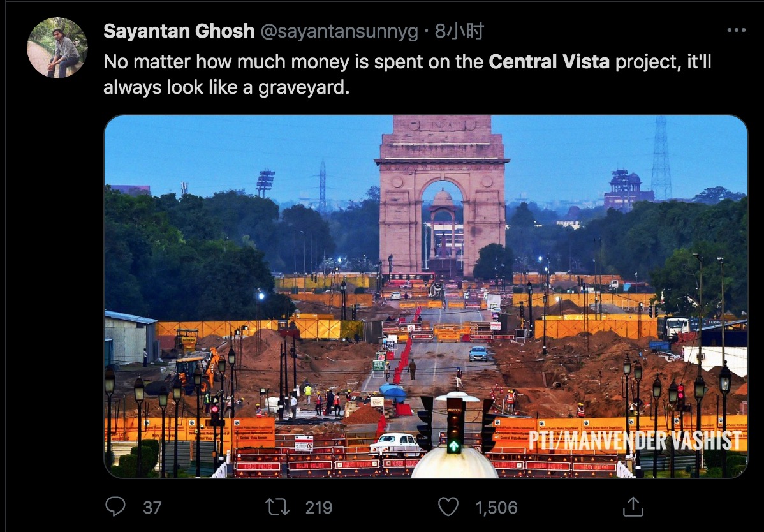Open Sayantan Ghosh's profile picture
Screen dimensions: 764x532
pos(57,48)
